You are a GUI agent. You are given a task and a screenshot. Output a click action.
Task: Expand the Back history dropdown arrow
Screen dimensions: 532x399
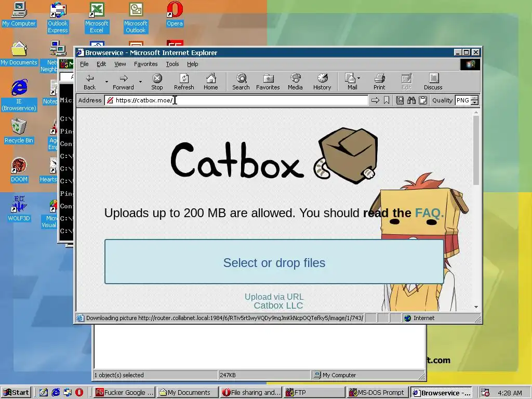point(107,82)
